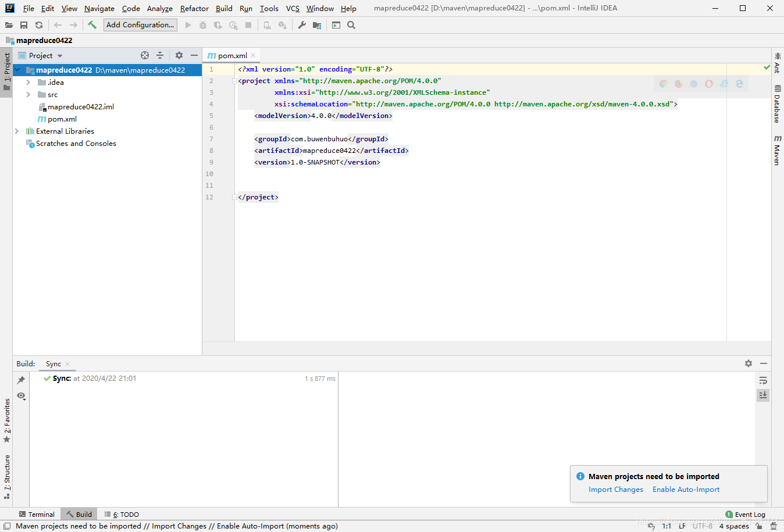Screen dimensions: 784x532
Task: Open the Refactor menu
Action: [194, 9]
